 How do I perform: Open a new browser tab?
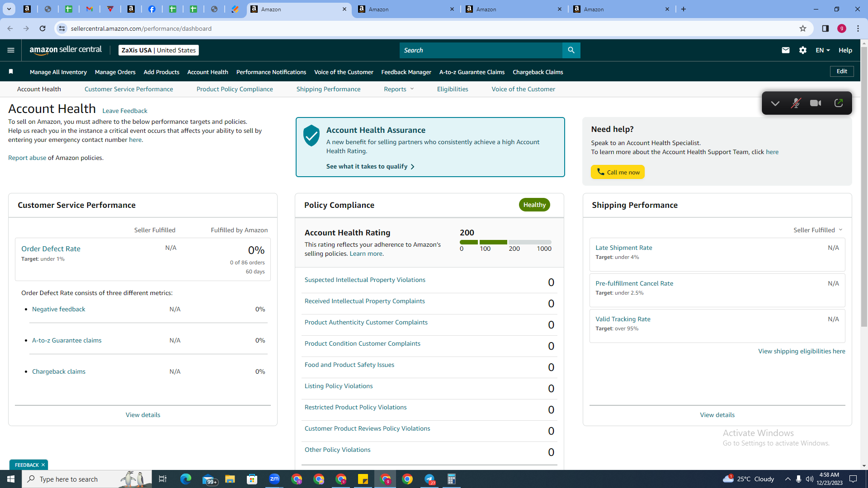(684, 9)
